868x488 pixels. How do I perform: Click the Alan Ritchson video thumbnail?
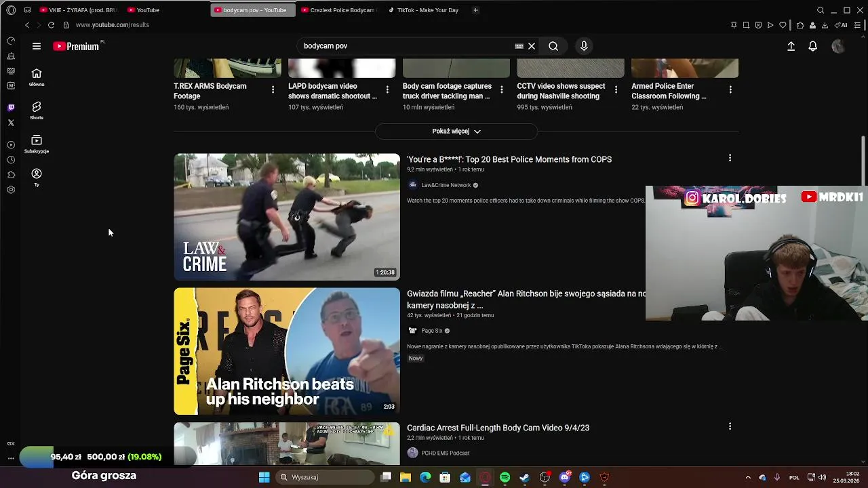287,351
